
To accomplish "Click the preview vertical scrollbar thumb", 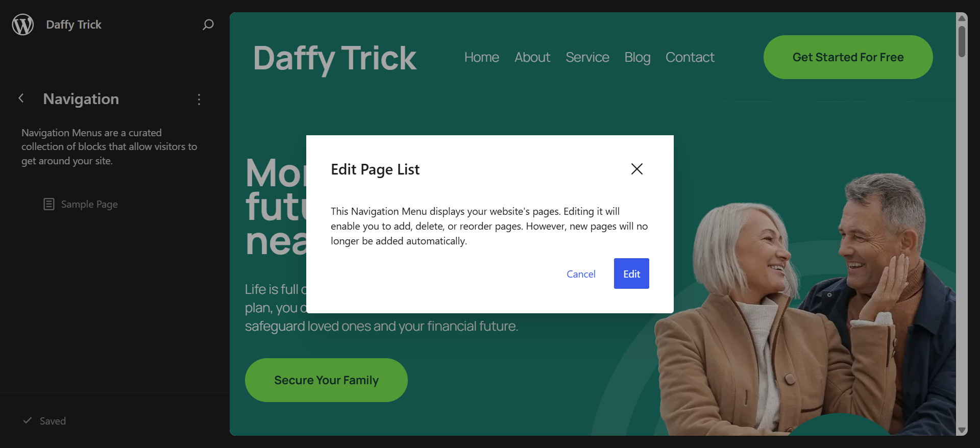I will pos(962,41).
